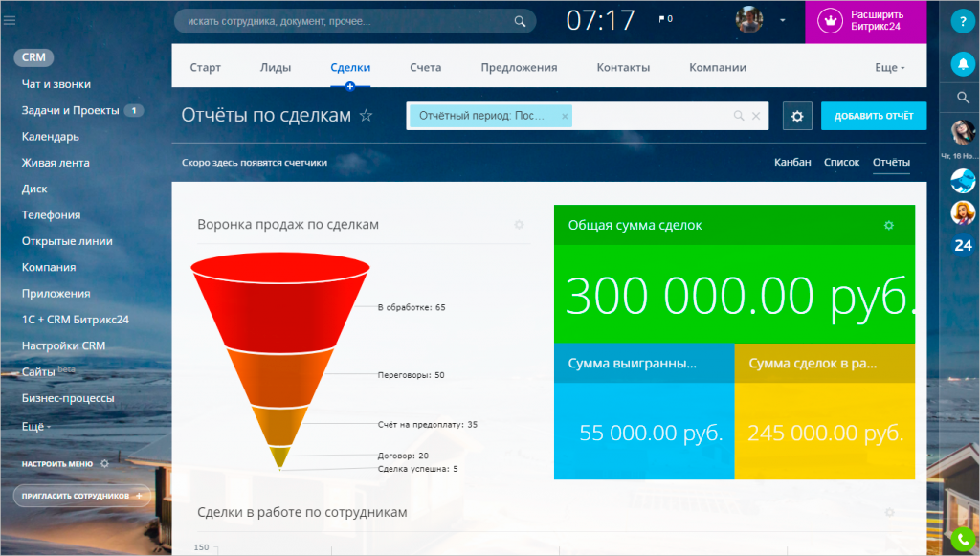The width and height of the screenshot is (980, 556).
Task: Open Диск in sidebar
Action: click(x=34, y=189)
